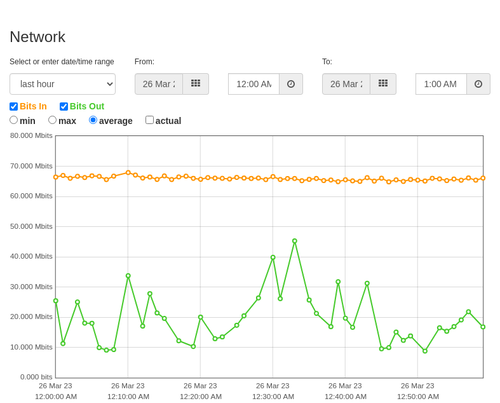Image resolution: width=500 pixels, height=403 pixels.
Task: Click the orange peak point at 12:10 AM
Action: pyautogui.click(x=128, y=173)
